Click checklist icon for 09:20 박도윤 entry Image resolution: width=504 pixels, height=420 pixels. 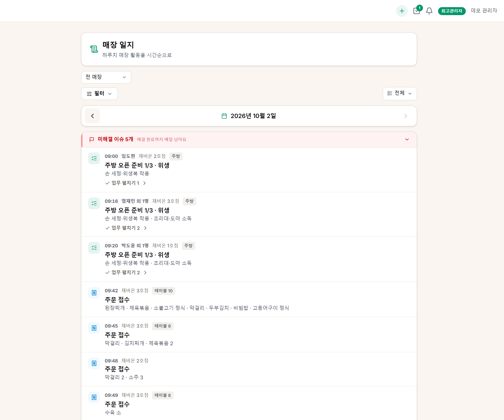pyautogui.click(x=94, y=248)
